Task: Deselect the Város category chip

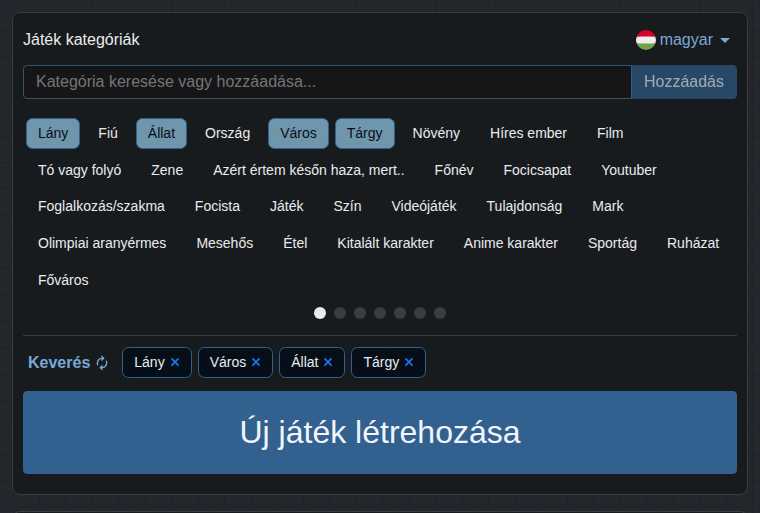Action: 298,133
